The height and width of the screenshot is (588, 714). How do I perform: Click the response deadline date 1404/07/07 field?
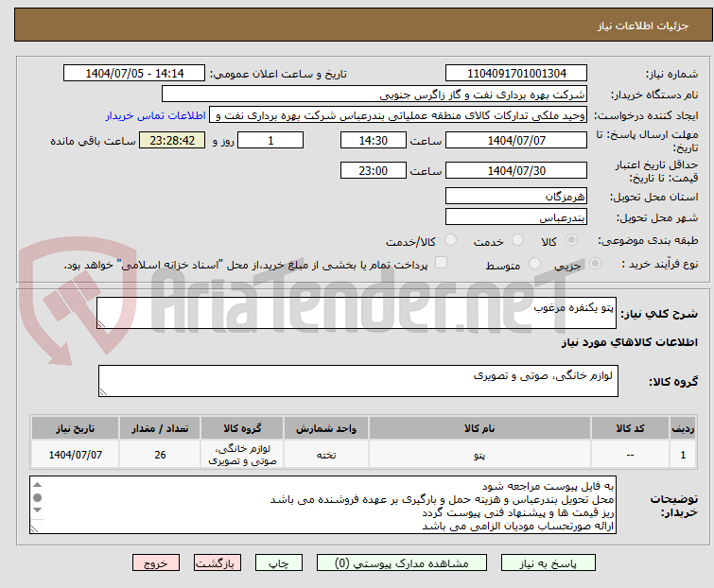(x=516, y=140)
